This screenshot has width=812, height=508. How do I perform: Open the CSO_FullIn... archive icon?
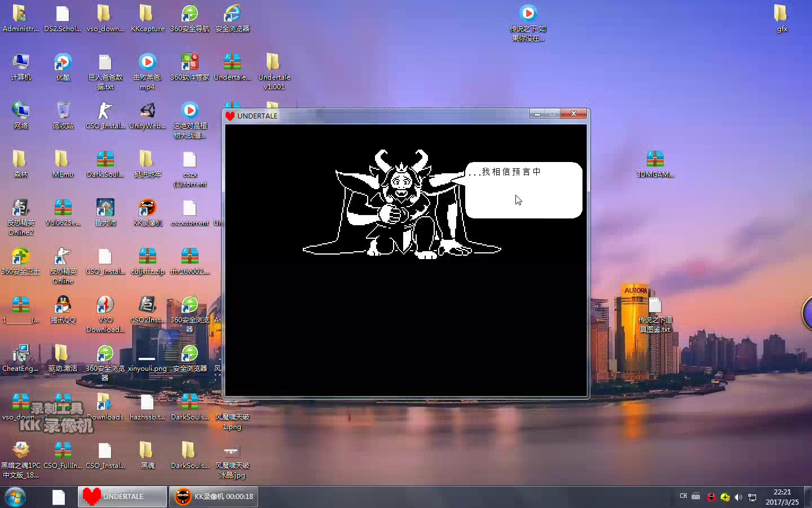(x=63, y=455)
